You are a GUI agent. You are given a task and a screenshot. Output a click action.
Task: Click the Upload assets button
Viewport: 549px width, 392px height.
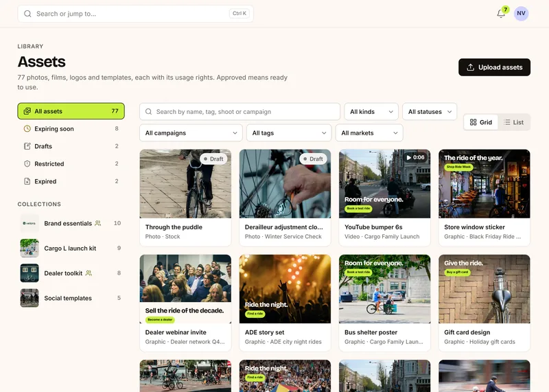point(494,67)
